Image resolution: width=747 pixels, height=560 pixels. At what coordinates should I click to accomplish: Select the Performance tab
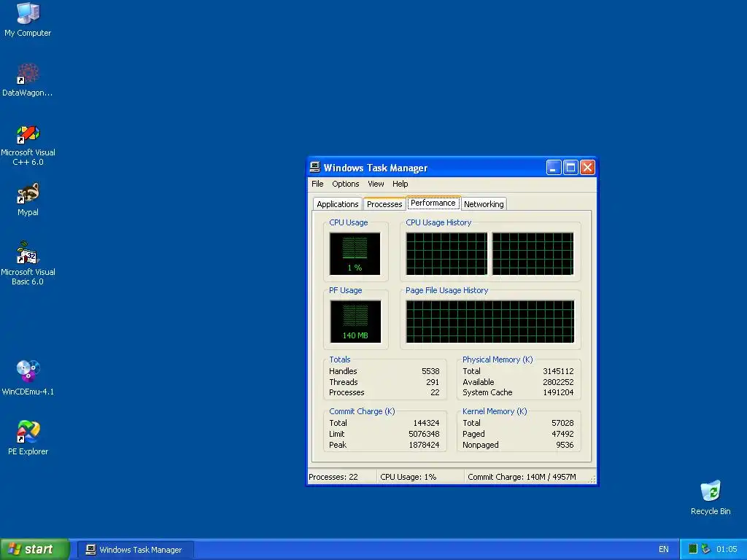[x=433, y=203]
